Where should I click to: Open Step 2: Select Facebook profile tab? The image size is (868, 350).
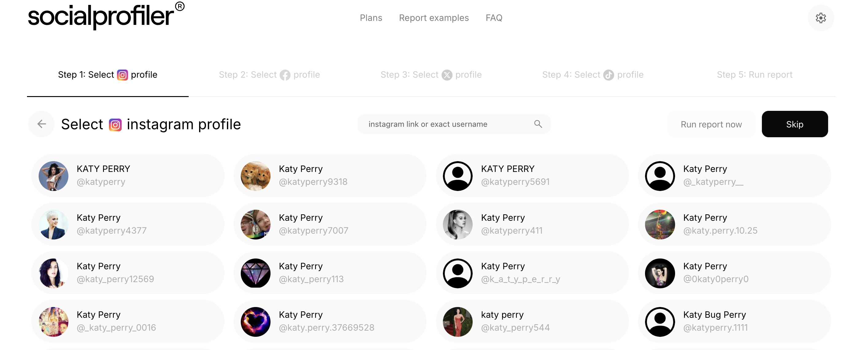(269, 75)
